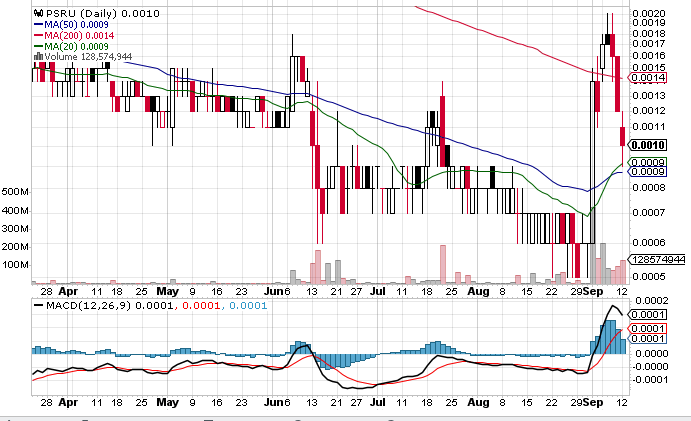Click Apr on the price chart date axis

(68, 291)
